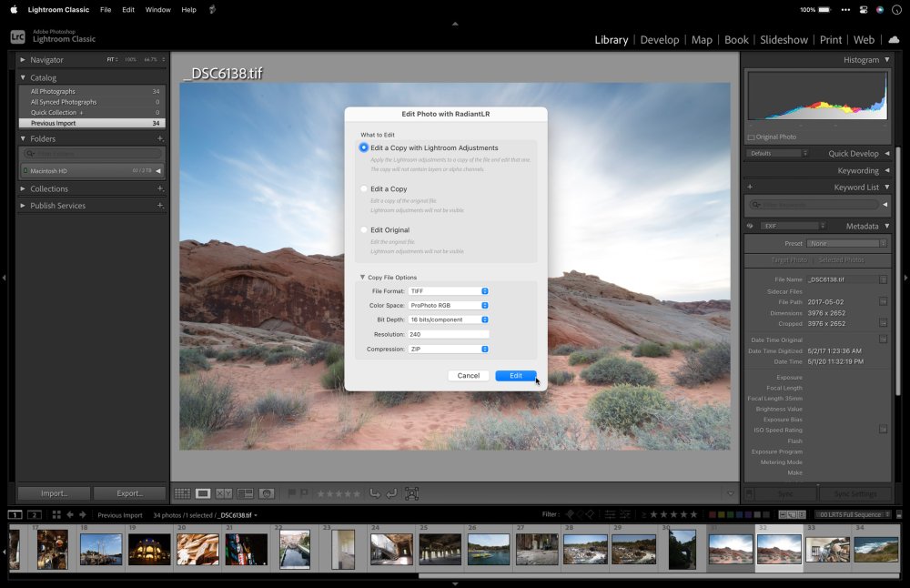Switch to the Develop module
The image size is (910, 588).
coord(659,40)
